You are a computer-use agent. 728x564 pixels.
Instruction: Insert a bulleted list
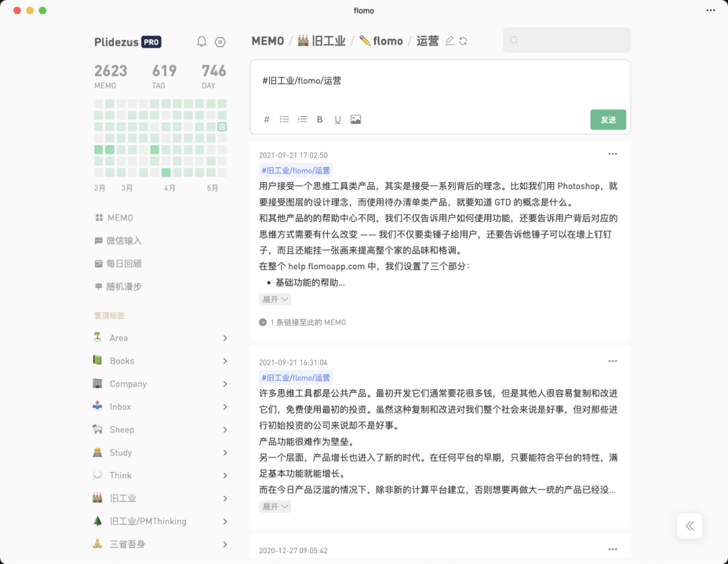tap(284, 119)
